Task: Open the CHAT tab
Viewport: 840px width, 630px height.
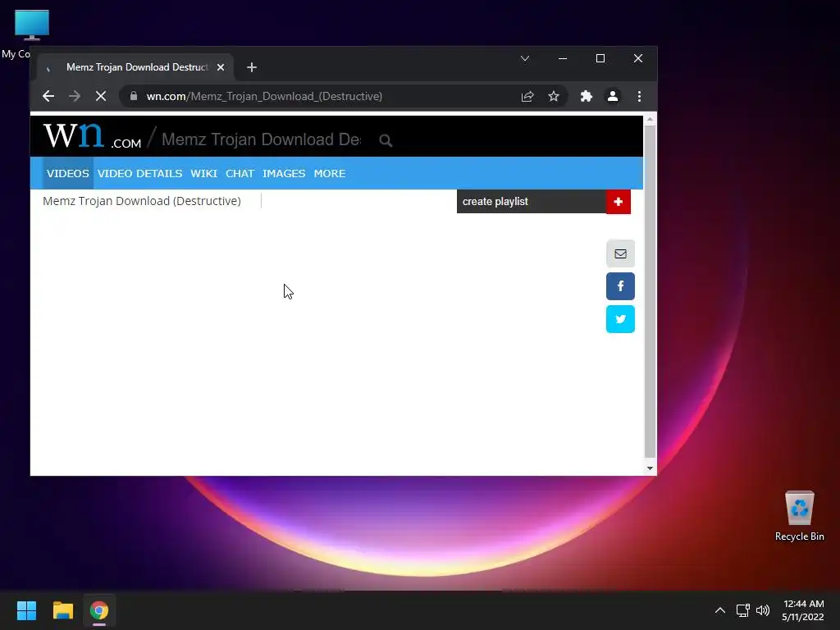Action: point(240,174)
